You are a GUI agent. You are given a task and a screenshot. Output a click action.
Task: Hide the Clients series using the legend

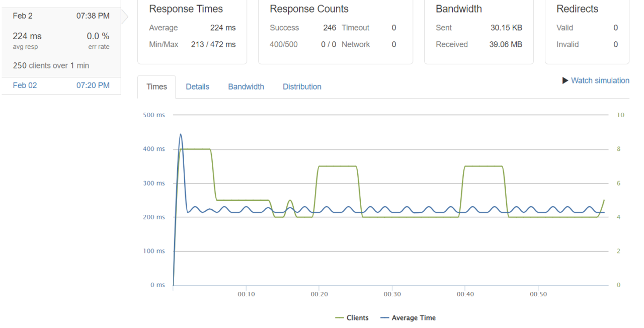pos(358,317)
